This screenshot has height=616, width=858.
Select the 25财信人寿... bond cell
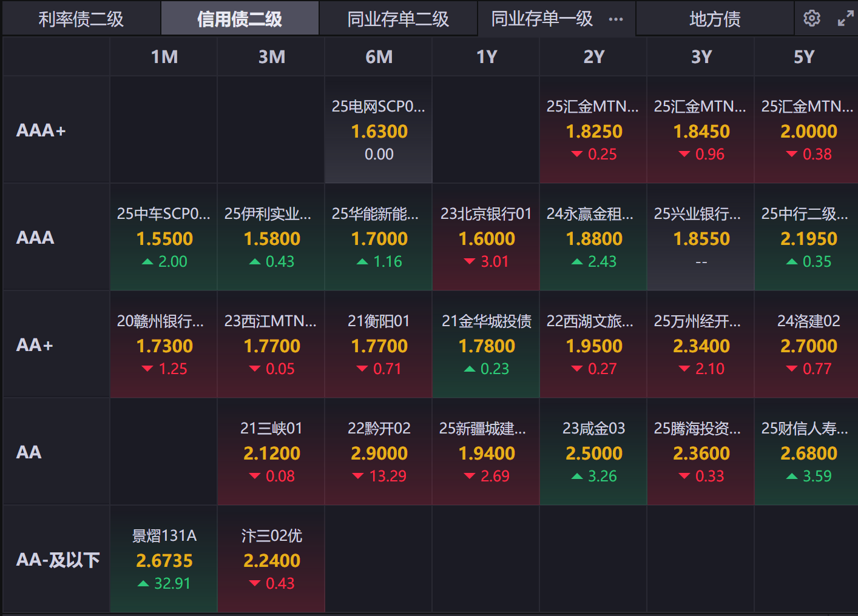point(808,452)
